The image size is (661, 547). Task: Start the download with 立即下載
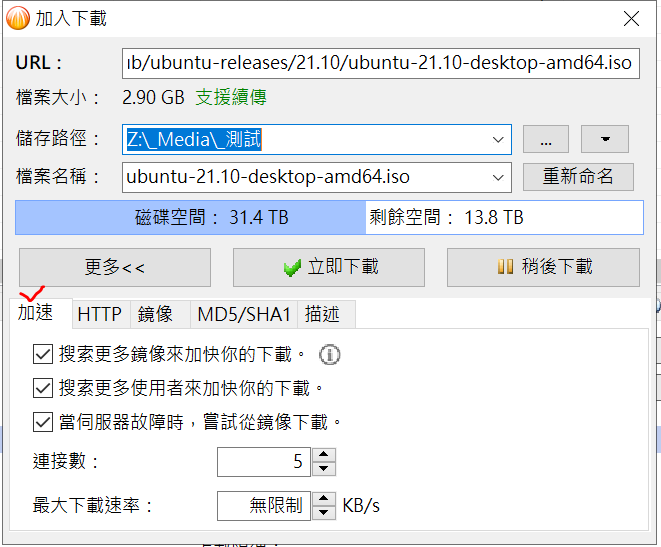[x=329, y=267]
